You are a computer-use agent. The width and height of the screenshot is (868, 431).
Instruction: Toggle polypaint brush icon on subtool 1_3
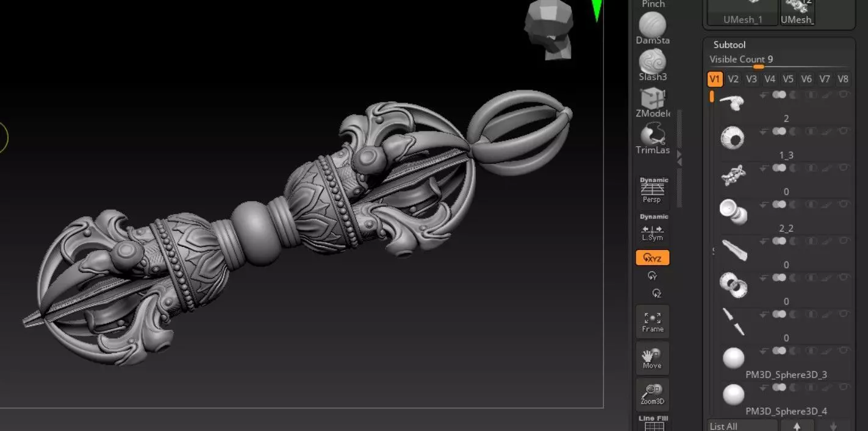point(827,131)
